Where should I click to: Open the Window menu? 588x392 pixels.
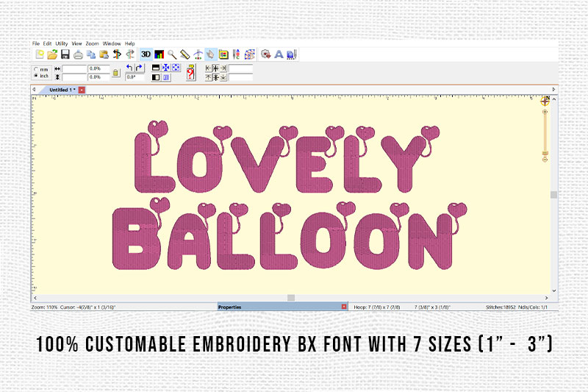click(x=112, y=43)
